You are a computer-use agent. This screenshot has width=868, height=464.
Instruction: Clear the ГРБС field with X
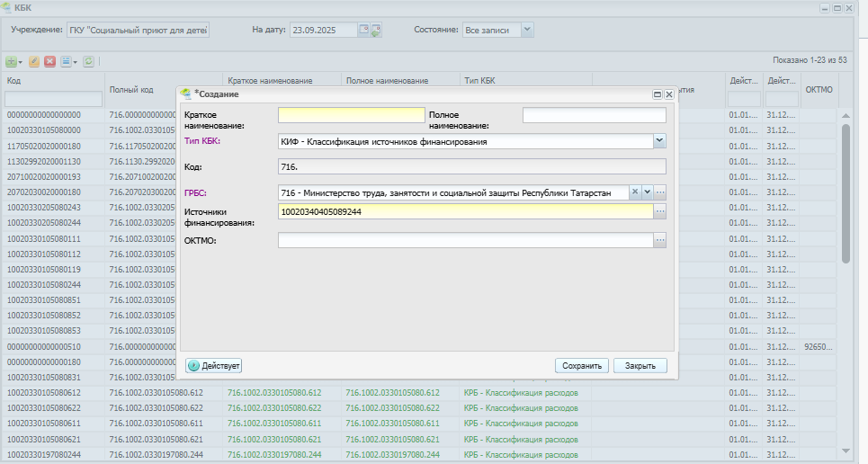(x=635, y=192)
